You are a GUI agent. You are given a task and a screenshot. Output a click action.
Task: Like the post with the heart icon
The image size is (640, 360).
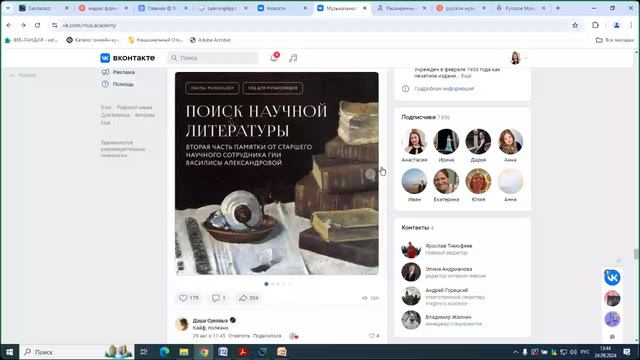(x=189, y=298)
